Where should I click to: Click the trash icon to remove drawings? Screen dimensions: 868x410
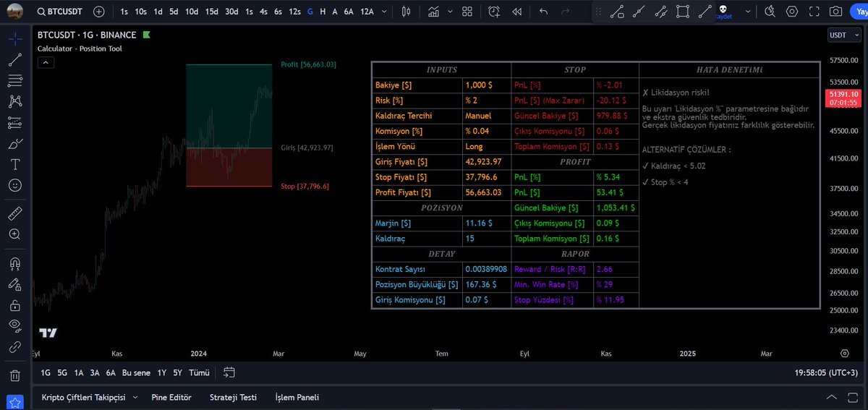point(14,375)
